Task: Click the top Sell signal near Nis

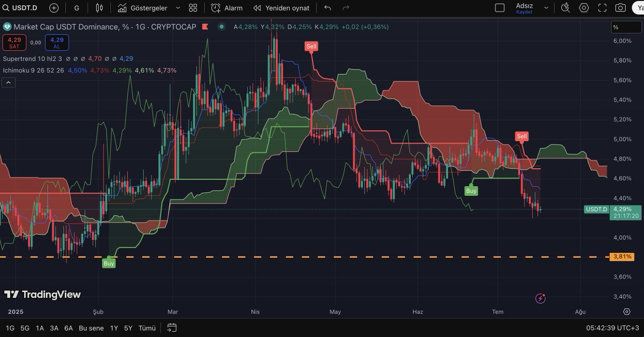Action: tap(311, 47)
